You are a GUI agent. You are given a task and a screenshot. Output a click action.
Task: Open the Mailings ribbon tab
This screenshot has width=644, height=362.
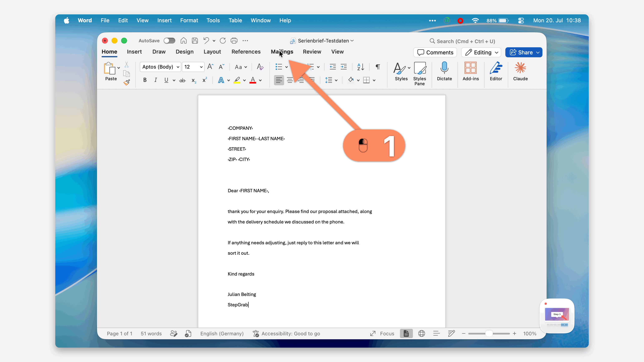click(282, 52)
